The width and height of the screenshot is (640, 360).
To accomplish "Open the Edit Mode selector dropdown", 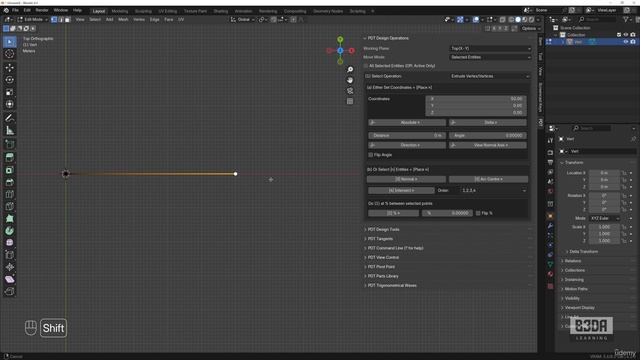I will click(32, 19).
